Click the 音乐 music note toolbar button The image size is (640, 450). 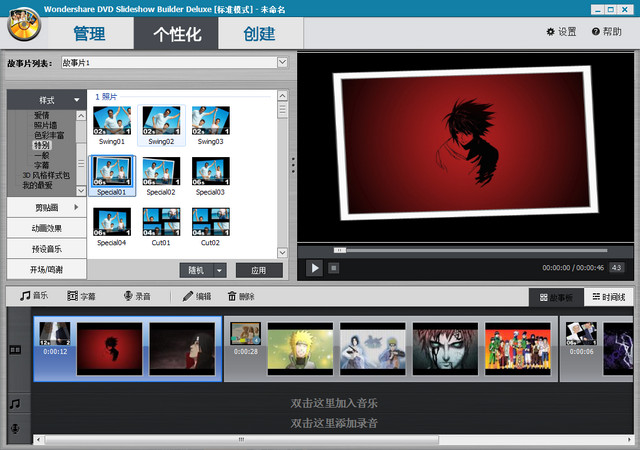34,297
